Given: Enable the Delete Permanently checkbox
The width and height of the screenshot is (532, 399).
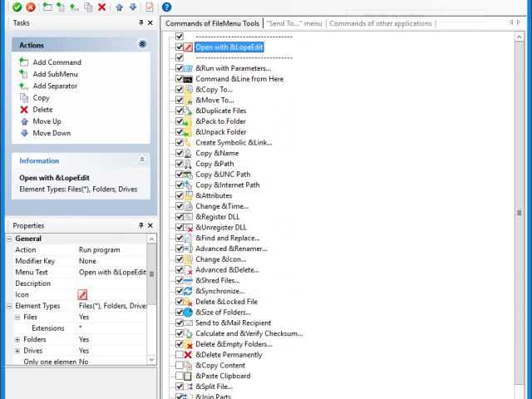Looking at the screenshot, I should point(180,355).
